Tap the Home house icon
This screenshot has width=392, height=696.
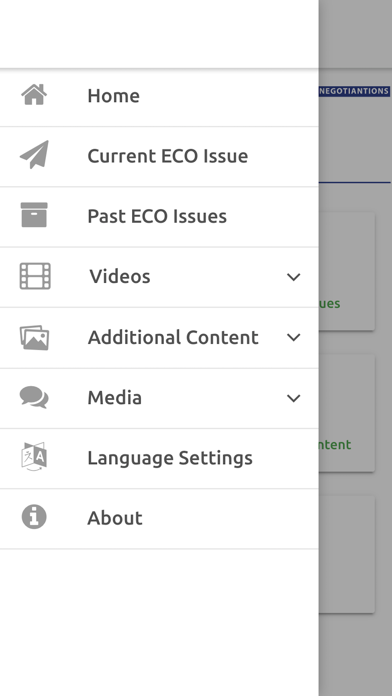pos(34,95)
